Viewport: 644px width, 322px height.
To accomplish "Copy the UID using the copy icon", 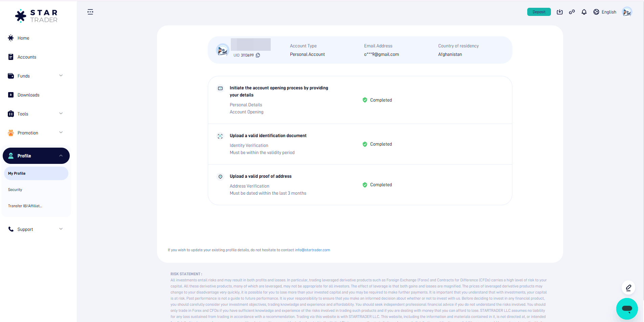I will (258, 55).
